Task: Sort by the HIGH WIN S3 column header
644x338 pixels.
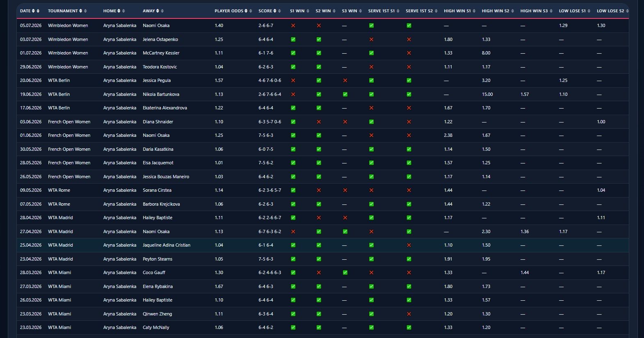Action: [x=536, y=11]
